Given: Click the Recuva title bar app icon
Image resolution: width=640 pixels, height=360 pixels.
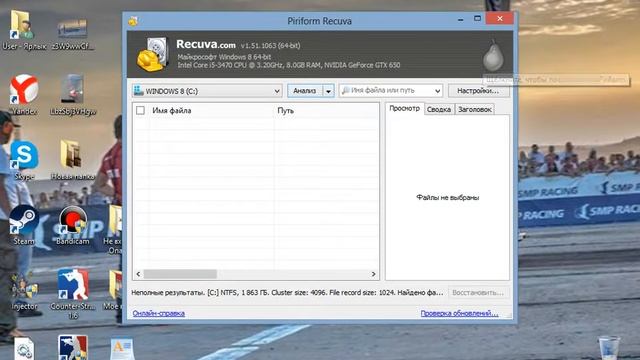Looking at the screenshot, I should tap(133, 21).
